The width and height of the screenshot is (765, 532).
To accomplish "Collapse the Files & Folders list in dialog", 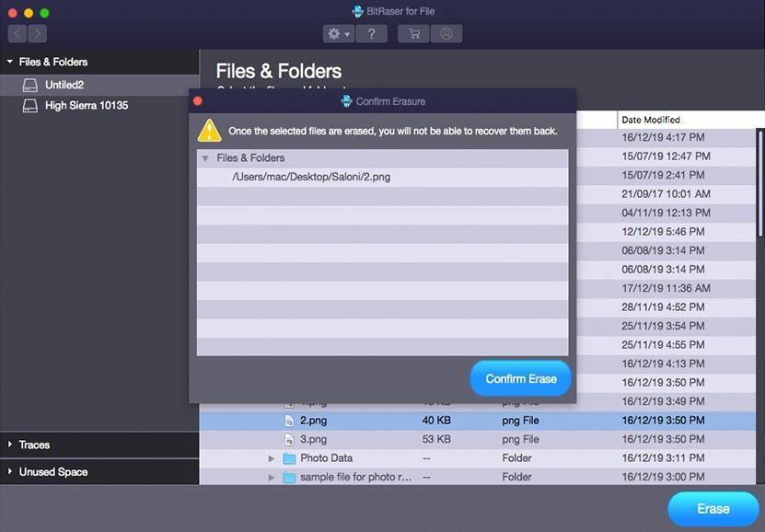I will point(205,158).
